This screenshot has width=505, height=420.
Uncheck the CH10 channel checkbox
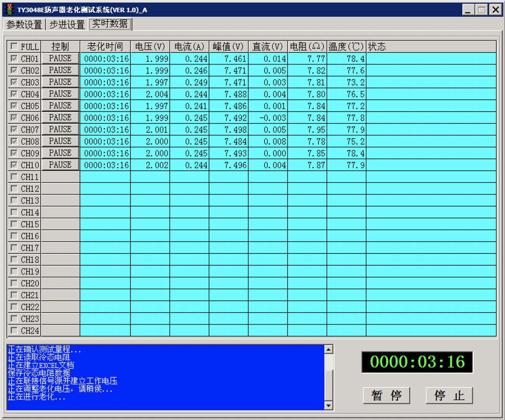pyautogui.click(x=14, y=165)
